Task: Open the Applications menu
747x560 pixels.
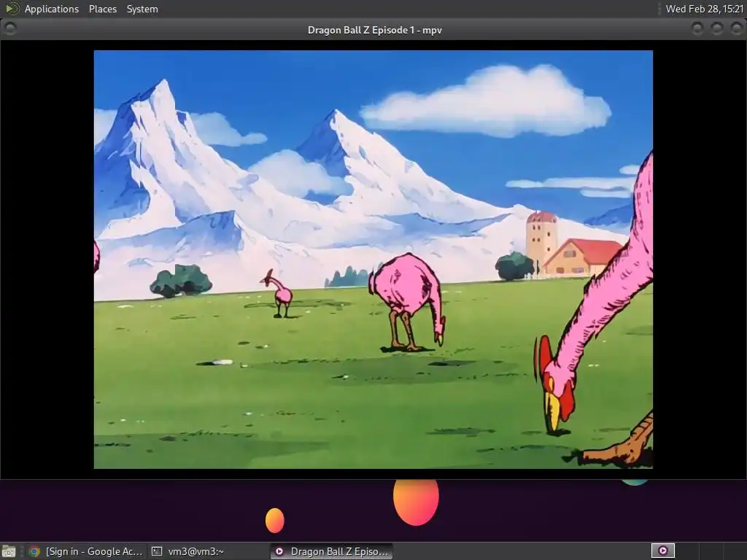Action: point(52,9)
